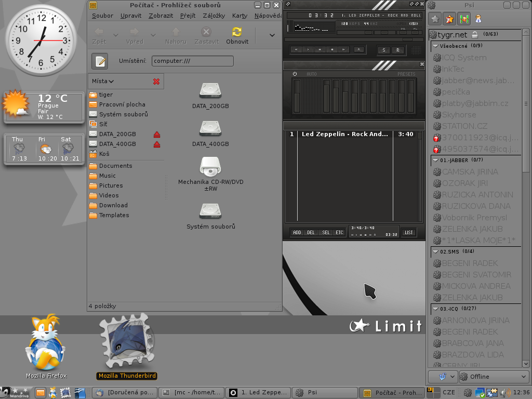
Task: Click the ADD button in playlist
Action: (x=297, y=233)
